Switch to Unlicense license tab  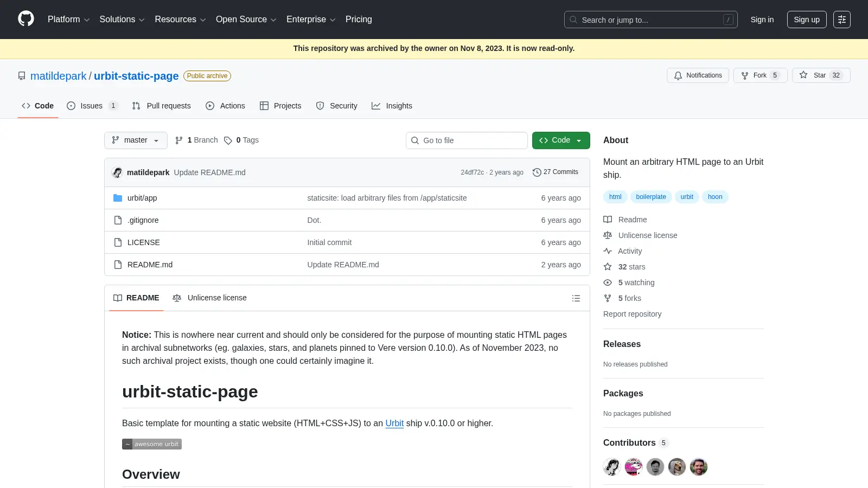click(209, 298)
